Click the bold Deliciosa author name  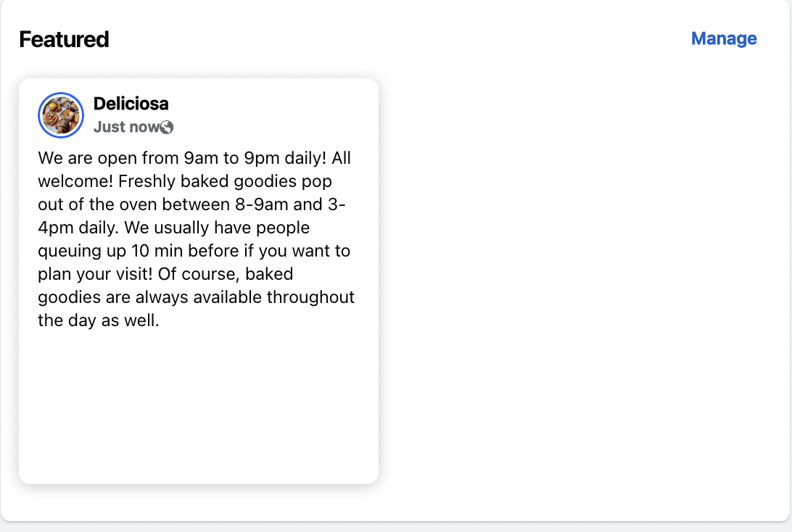(x=131, y=103)
